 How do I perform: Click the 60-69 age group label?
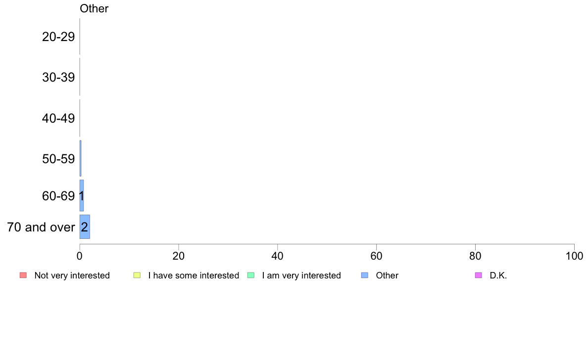click(58, 196)
